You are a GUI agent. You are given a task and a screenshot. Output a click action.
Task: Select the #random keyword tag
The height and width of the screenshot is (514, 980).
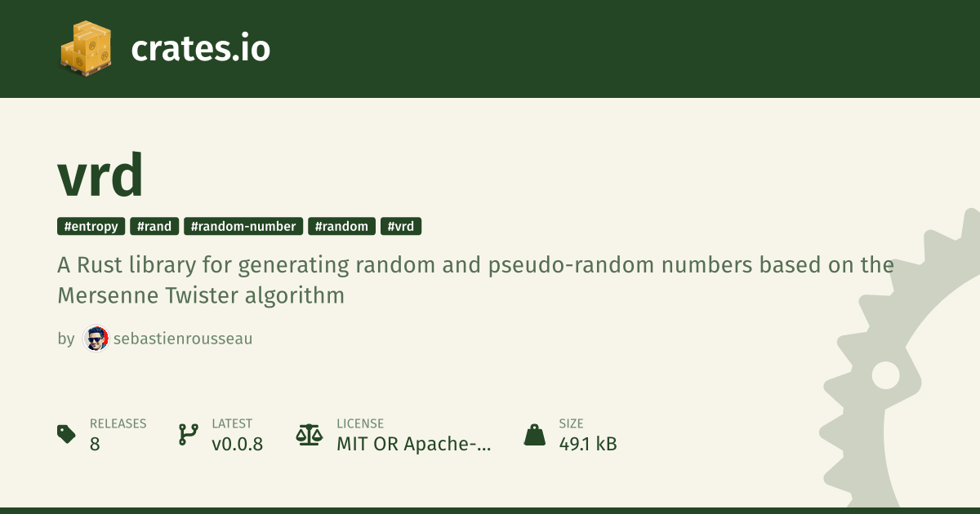tap(341, 227)
